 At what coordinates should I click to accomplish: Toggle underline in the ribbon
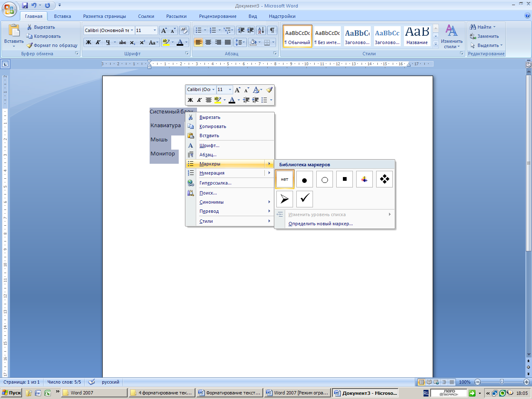(x=108, y=42)
